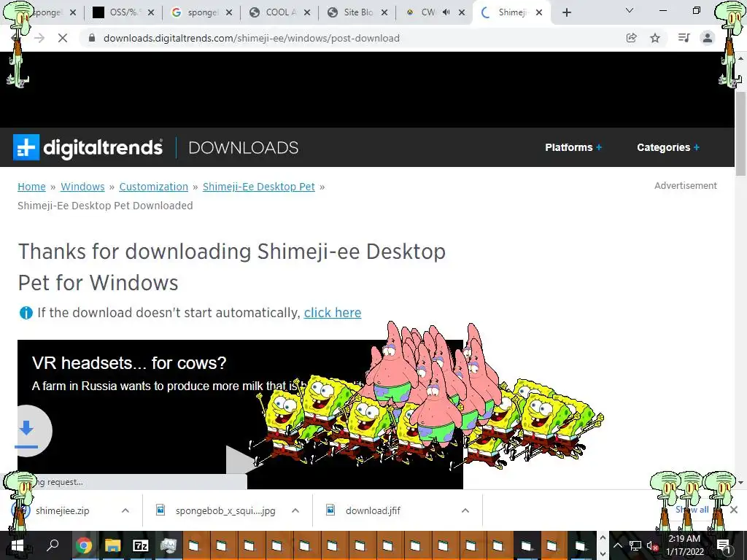Expand the Platforms menu

[573, 147]
